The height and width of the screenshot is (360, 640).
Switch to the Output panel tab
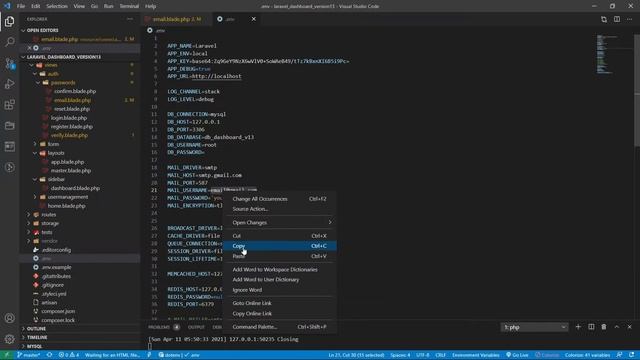196,327
